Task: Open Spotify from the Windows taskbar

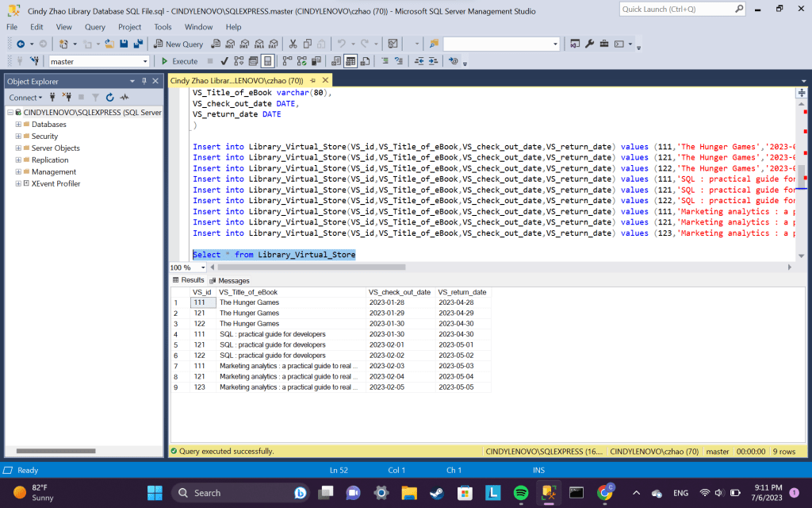Action: (x=521, y=493)
